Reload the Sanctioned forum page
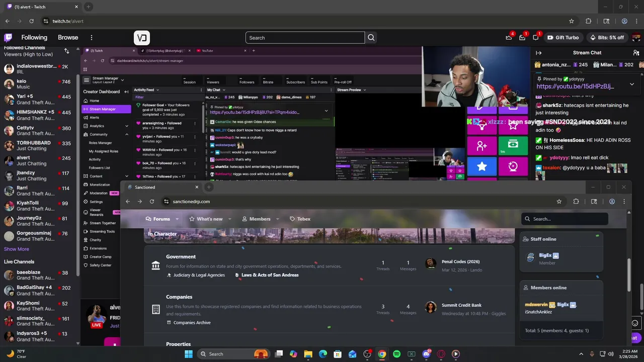The width and height of the screenshot is (644, 362). pyautogui.click(x=151, y=202)
